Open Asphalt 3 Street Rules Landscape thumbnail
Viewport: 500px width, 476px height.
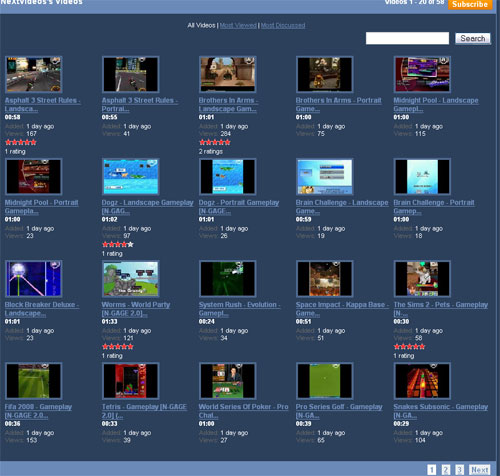pyautogui.click(x=34, y=74)
